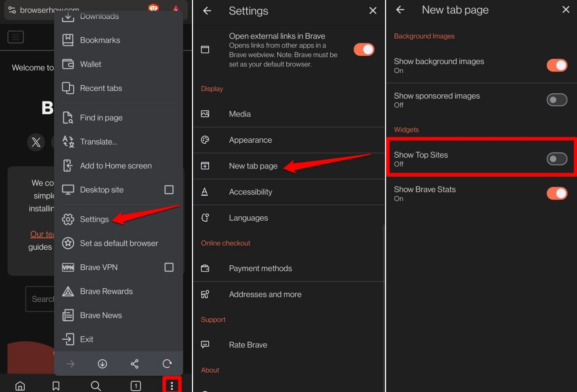
Task: Click the download page icon in menu footer
Action: [x=102, y=364]
